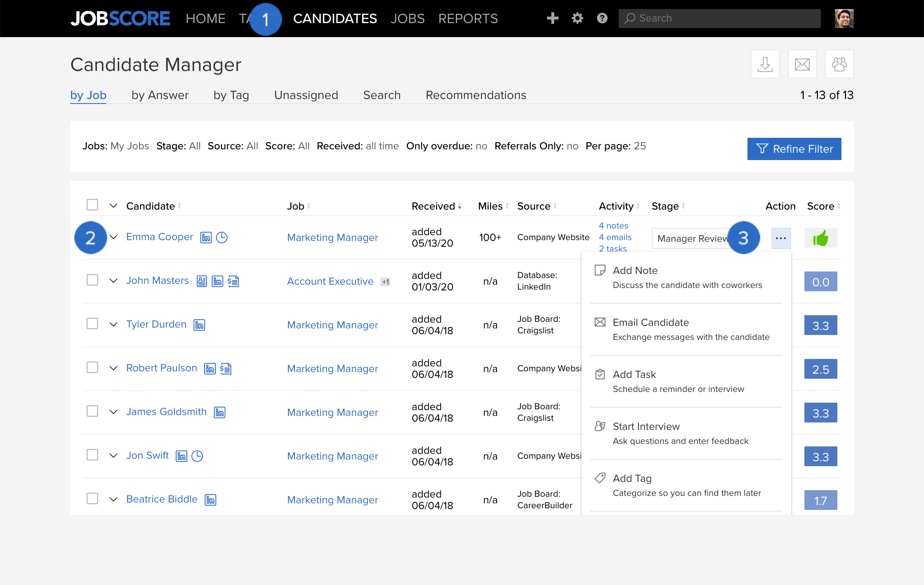The image size is (924, 585).
Task: Select James Goldsmith's row checkbox
Action: point(92,411)
